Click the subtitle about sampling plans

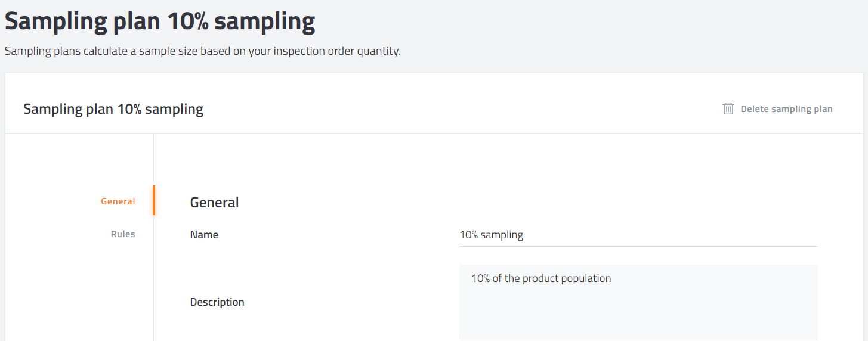[x=203, y=51]
